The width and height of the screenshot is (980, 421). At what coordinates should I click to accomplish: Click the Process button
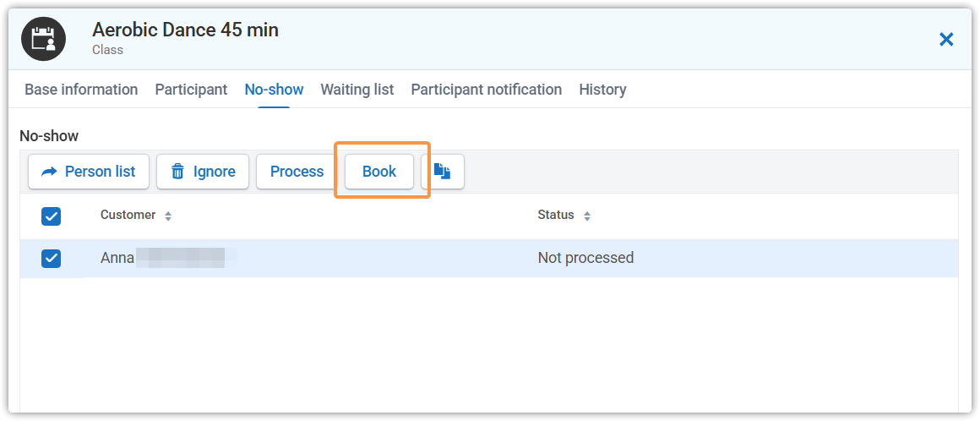(297, 172)
